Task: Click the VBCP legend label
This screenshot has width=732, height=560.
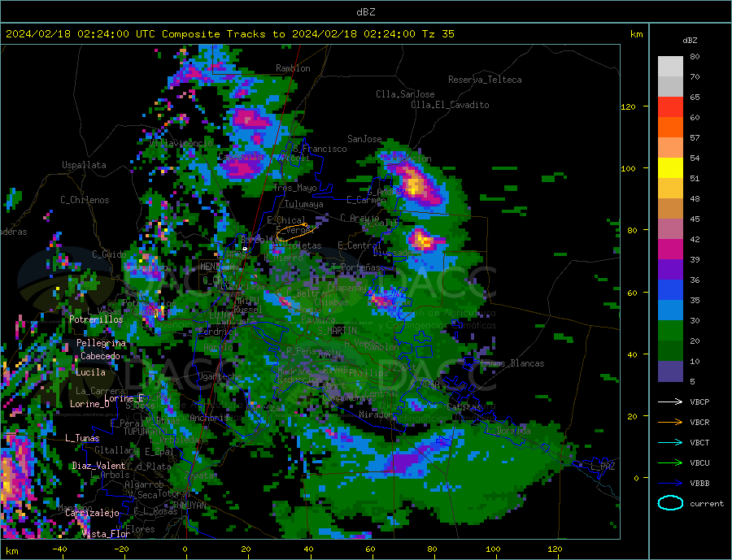Action: point(699,402)
